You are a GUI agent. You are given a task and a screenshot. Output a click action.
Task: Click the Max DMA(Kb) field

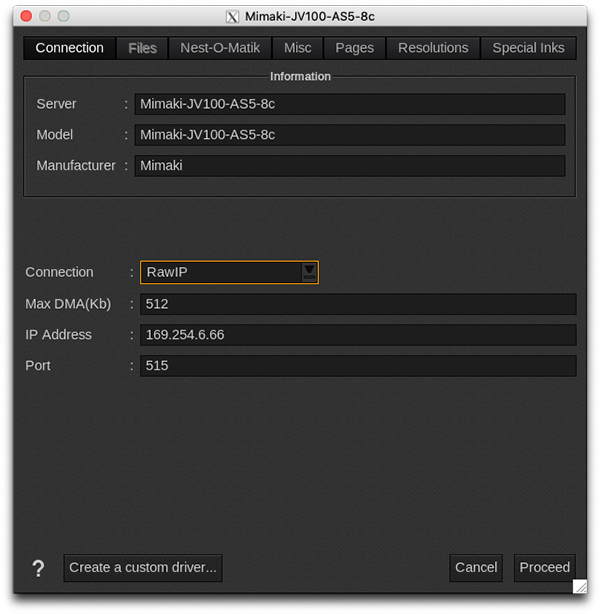[358, 304]
